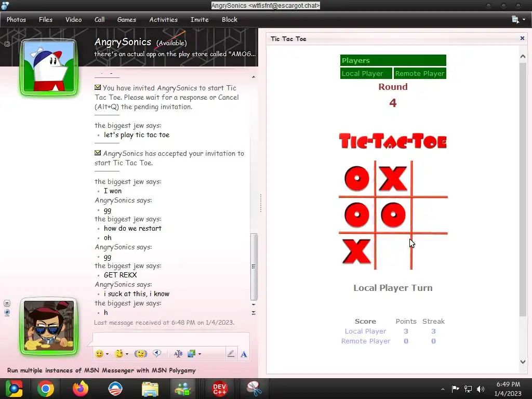The height and width of the screenshot is (399, 532).
Task: Click the Players header bar
Action: pyautogui.click(x=393, y=60)
